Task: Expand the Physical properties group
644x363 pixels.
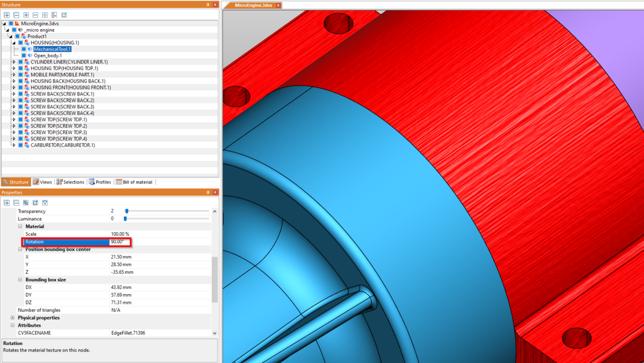Action: click(x=12, y=318)
